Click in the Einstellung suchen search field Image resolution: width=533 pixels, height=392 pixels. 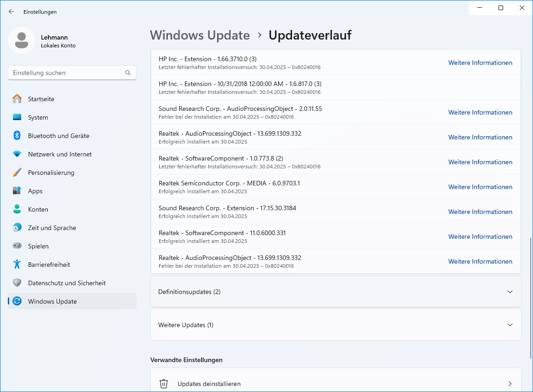[72, 73]
